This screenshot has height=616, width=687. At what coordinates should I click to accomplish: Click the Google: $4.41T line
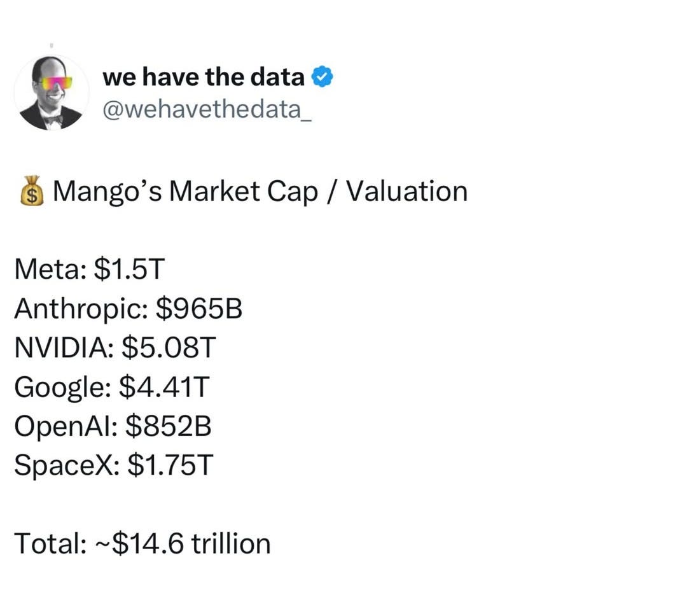[112, 387]
